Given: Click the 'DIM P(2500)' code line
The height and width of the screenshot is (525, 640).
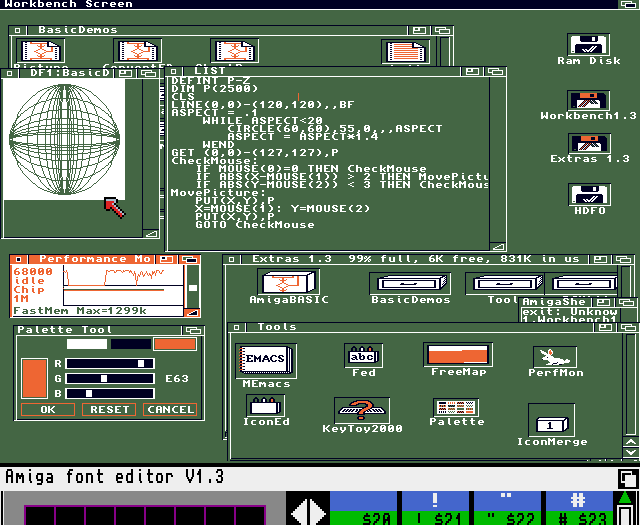Looking at the screenshot, I should (x=215, y=89).
